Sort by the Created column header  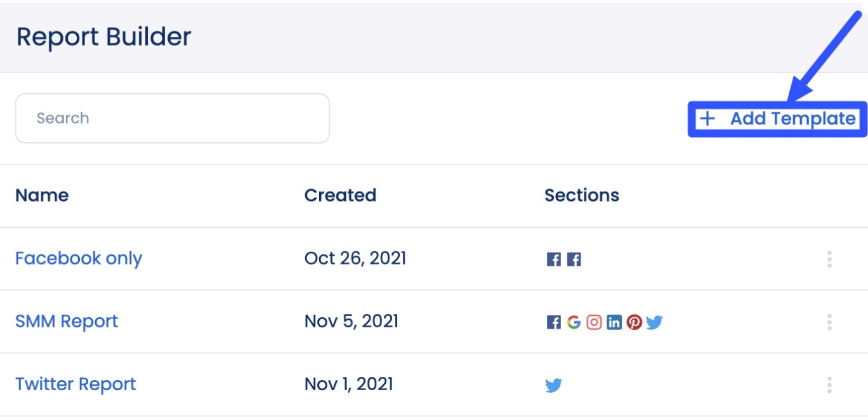point(341,195)
